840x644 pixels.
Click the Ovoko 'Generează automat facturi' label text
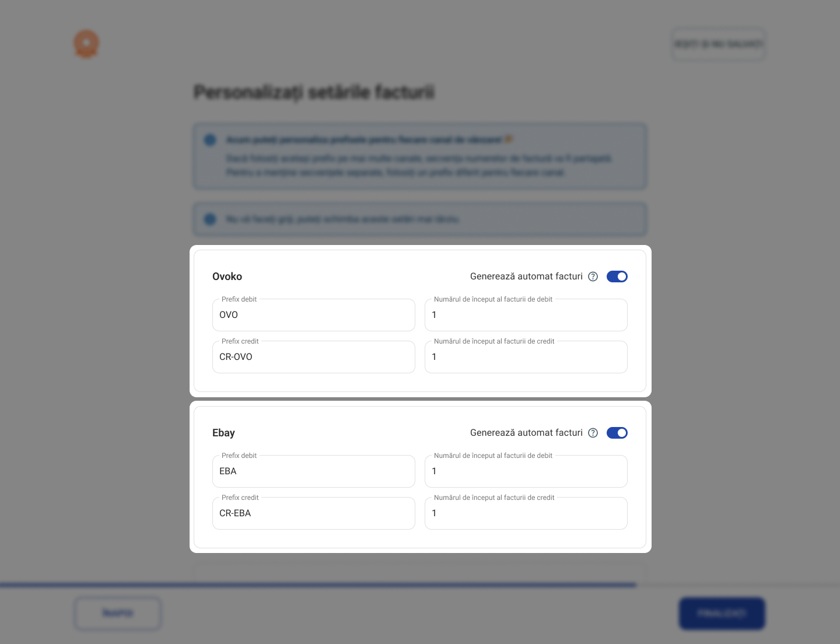pyautogui.click(x=526, y=276)
